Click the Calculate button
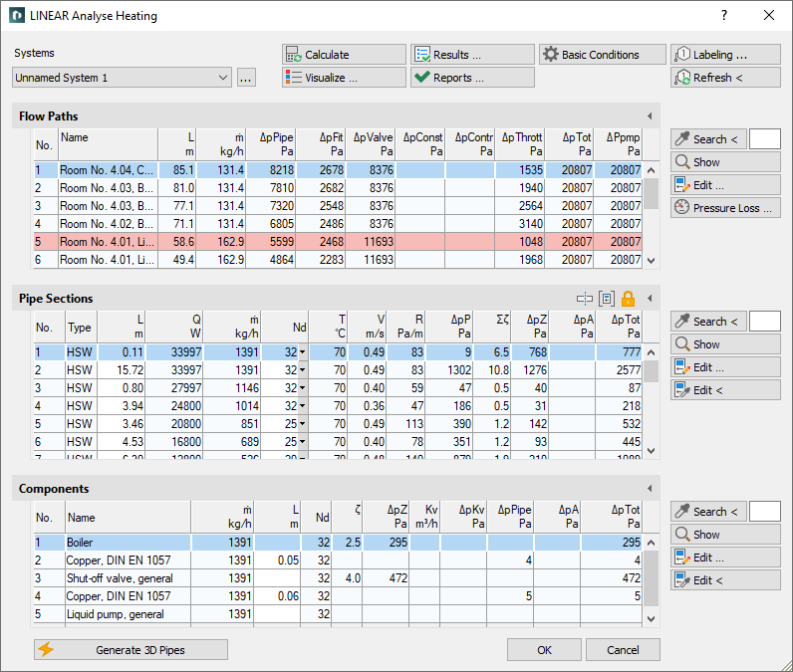The image size is (793, 672). coord(344,55)
